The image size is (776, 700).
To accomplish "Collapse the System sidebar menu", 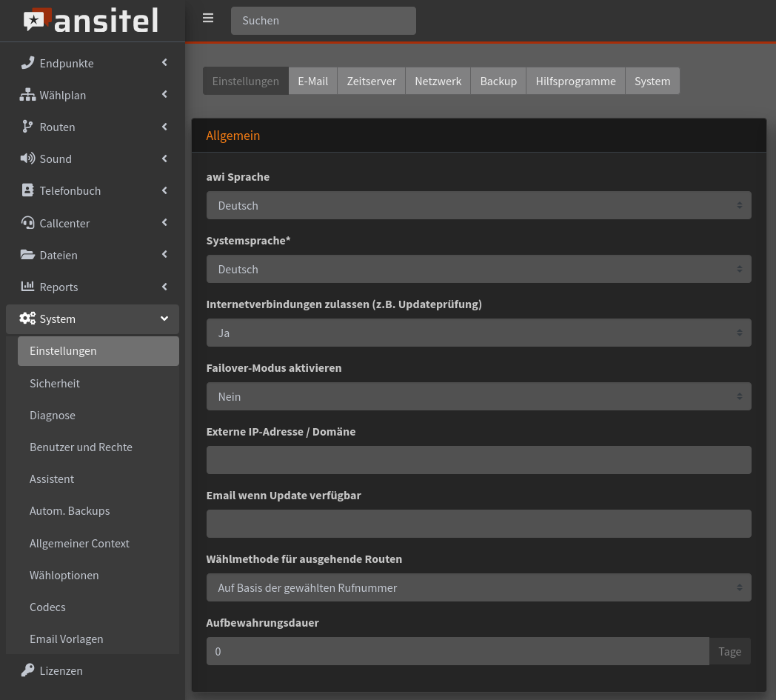I will (x=93, y=319).
